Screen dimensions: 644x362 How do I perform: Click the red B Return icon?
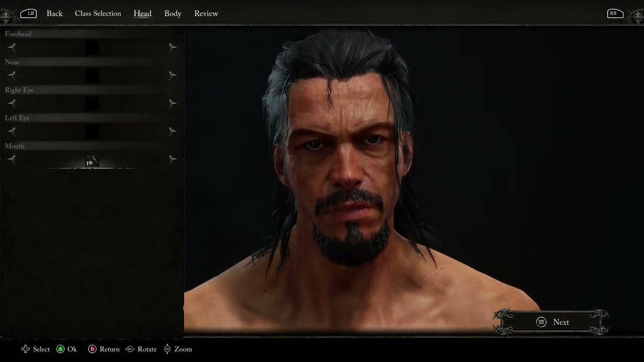(x=93, y=349)
